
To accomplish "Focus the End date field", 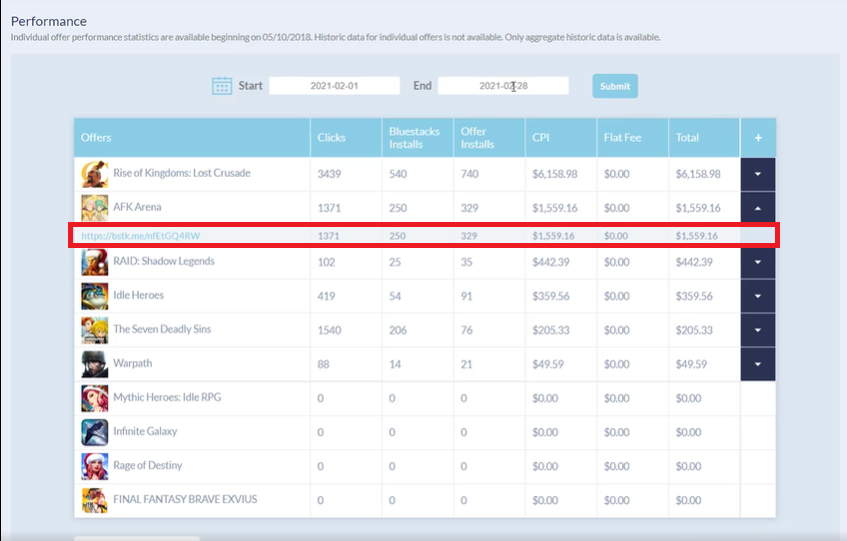I will pos(503,86).
